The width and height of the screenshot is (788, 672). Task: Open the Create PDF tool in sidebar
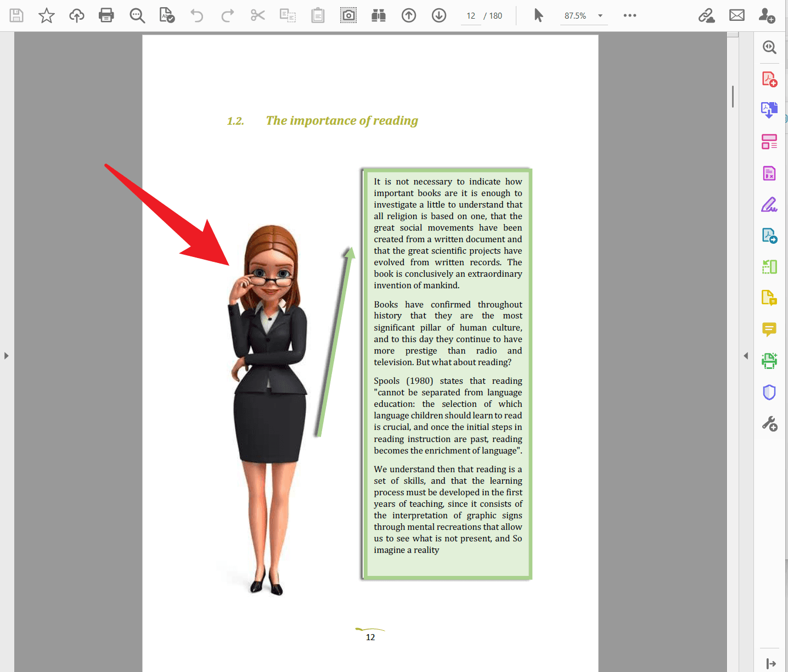click(x=769, y=79)
